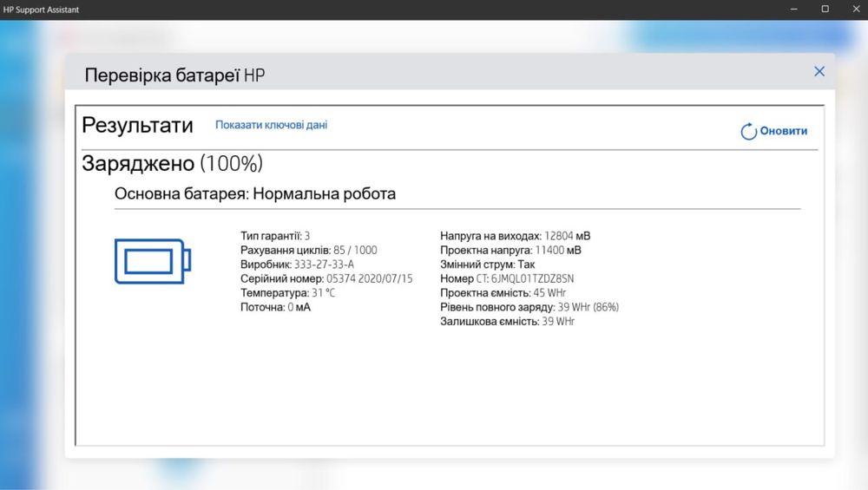Select the Проектна напруга: 11400 мВ row
868x490 pixels.
click(x=511, y=250)
